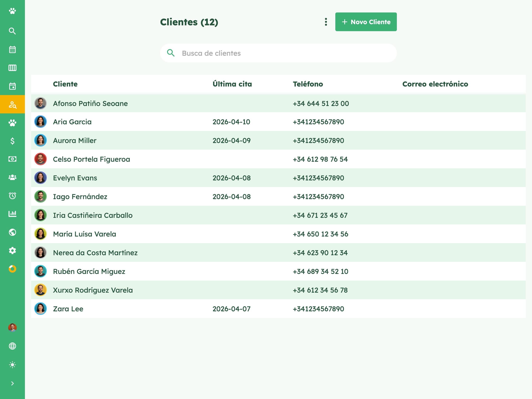
Task: Open client Evelyn Evans
Action: (75, 178)
